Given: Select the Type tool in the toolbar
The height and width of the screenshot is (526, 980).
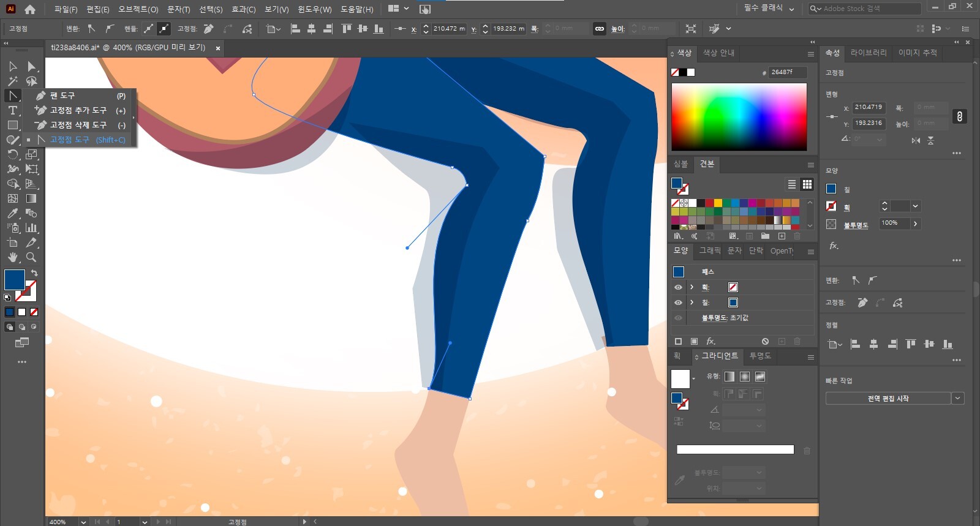Looking at the screenshot, I should click(12, 110).
